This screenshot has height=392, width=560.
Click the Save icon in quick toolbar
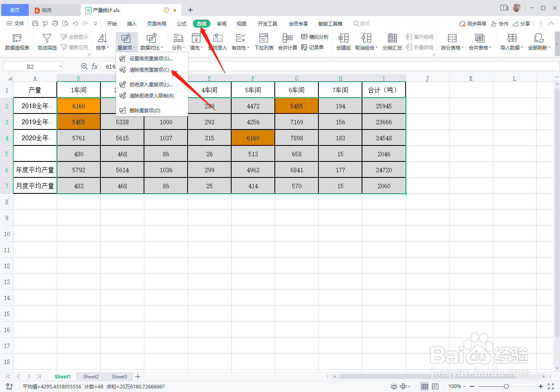pos(35,24)
